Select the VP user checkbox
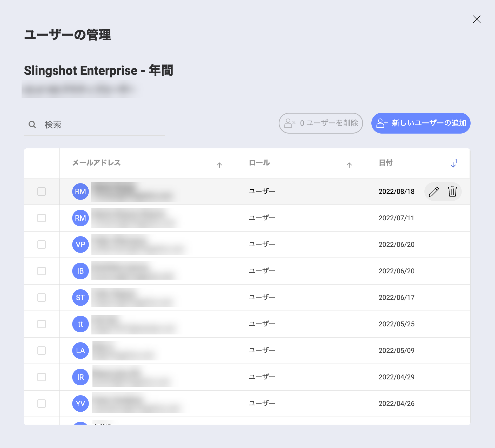 42,245
